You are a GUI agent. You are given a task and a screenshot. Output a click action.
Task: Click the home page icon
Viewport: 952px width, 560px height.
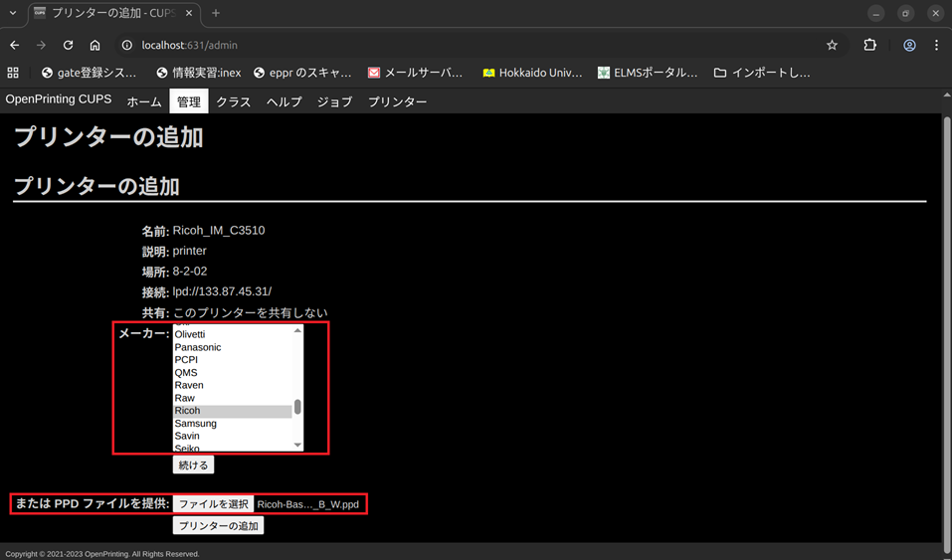coord(95,45)
